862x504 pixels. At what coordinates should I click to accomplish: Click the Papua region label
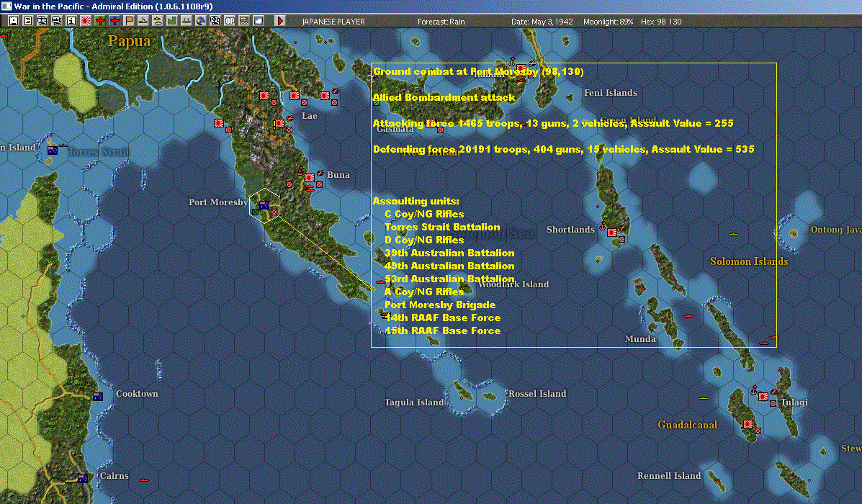point(129,41)
